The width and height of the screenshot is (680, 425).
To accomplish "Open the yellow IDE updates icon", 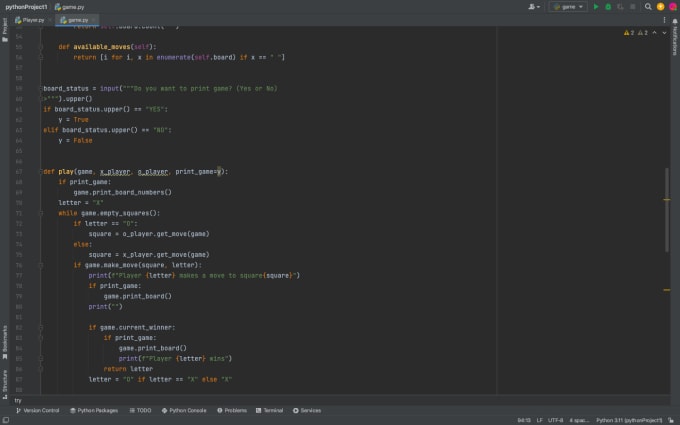I will (x=660, y=7).
